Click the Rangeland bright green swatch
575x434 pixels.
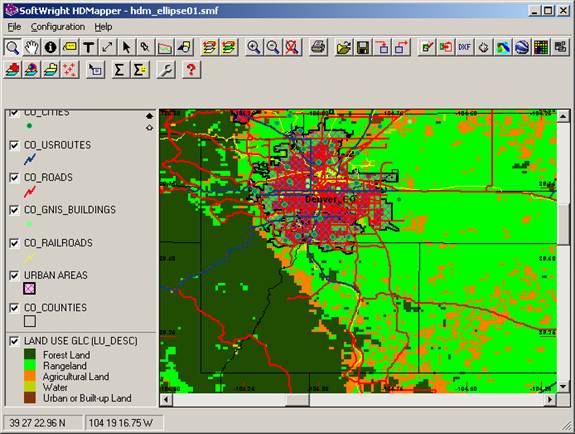click(x=30, y=365)
